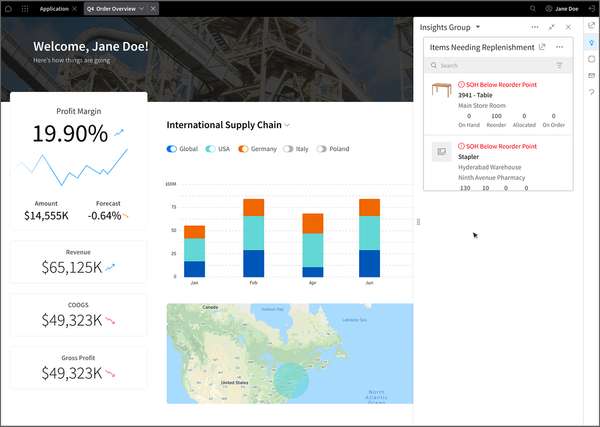
Task: Collapse the Insights Group panel icon
Action: pyautogui.click(x=551, y=27)
